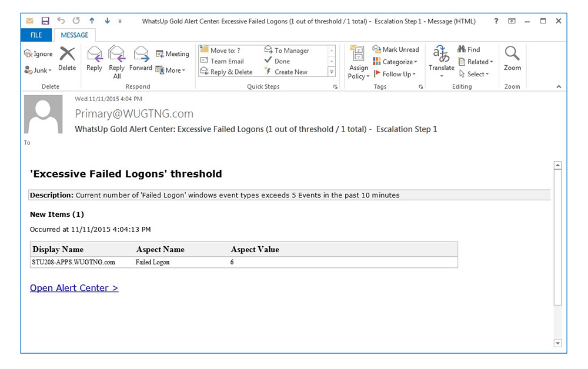Click the received date 'Wed 11/11/2015 4:04 PM'
588x369 pixels.
pos(108,99)
